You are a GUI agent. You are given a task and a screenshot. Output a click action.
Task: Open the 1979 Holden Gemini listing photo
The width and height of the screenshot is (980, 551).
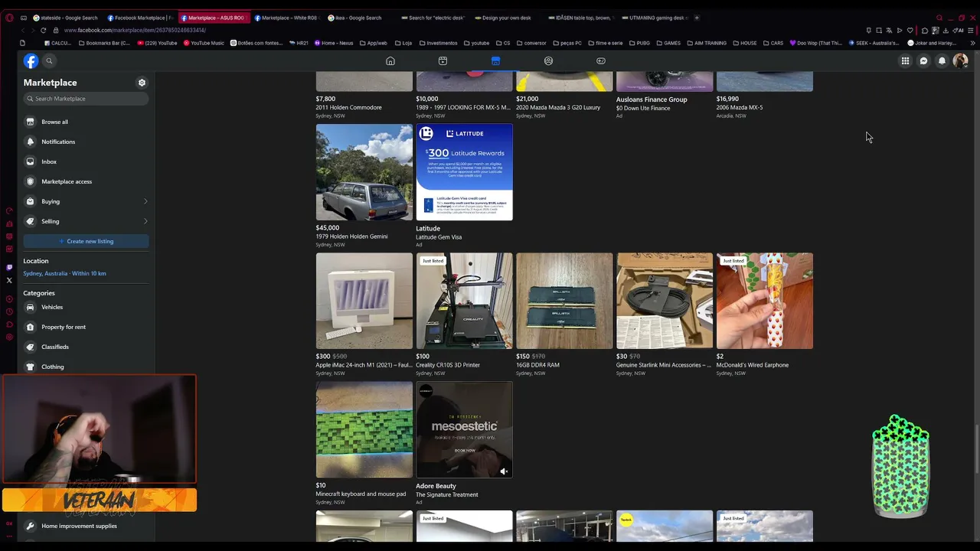click(x=364, y=172)
